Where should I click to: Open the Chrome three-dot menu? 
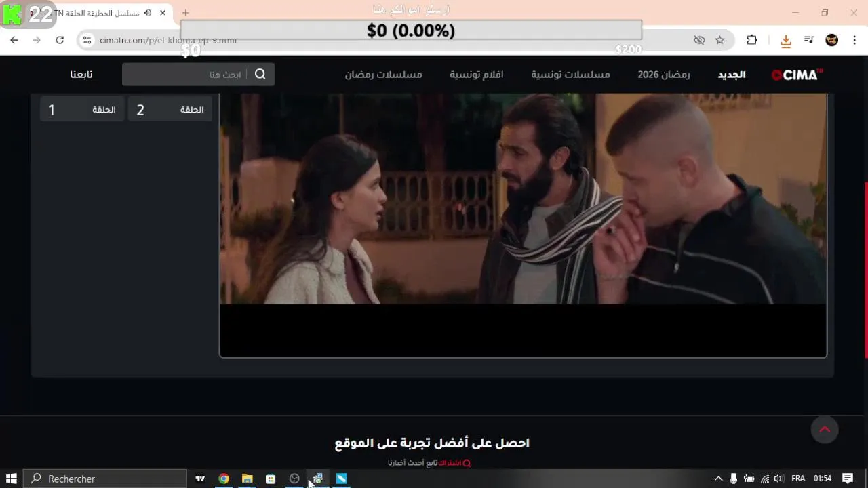[855, 40]
